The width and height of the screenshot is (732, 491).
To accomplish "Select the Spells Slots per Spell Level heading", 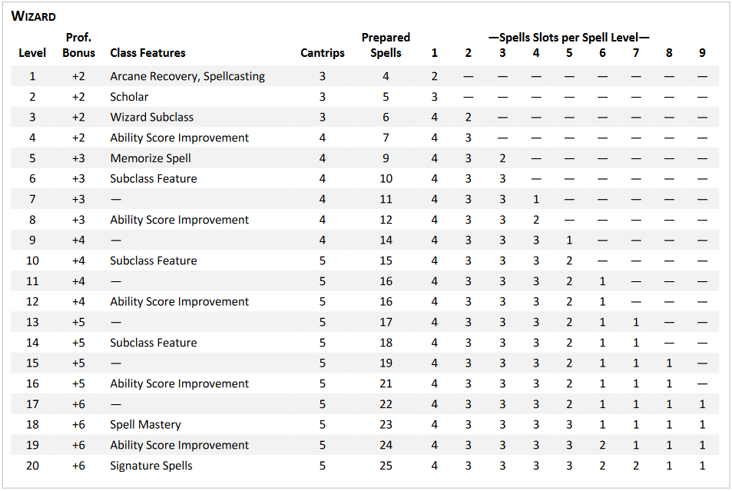I will click(568, 37).
